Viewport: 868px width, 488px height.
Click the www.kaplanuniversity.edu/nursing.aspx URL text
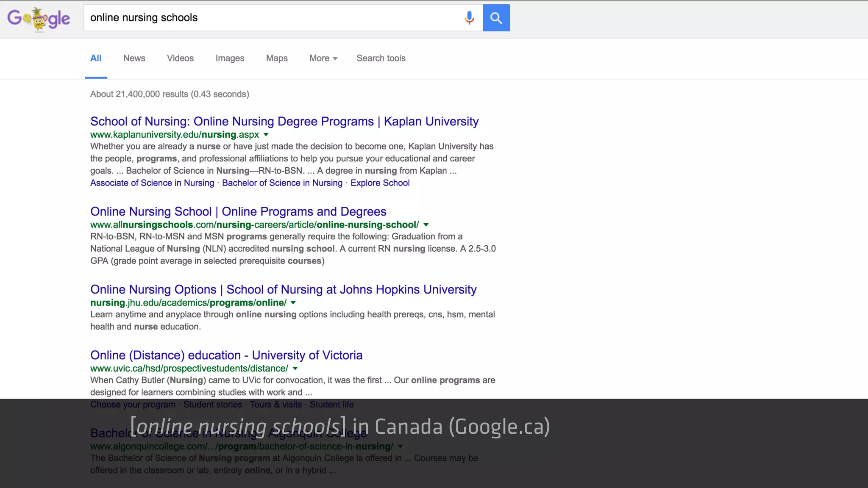click(x=175, y=135)
